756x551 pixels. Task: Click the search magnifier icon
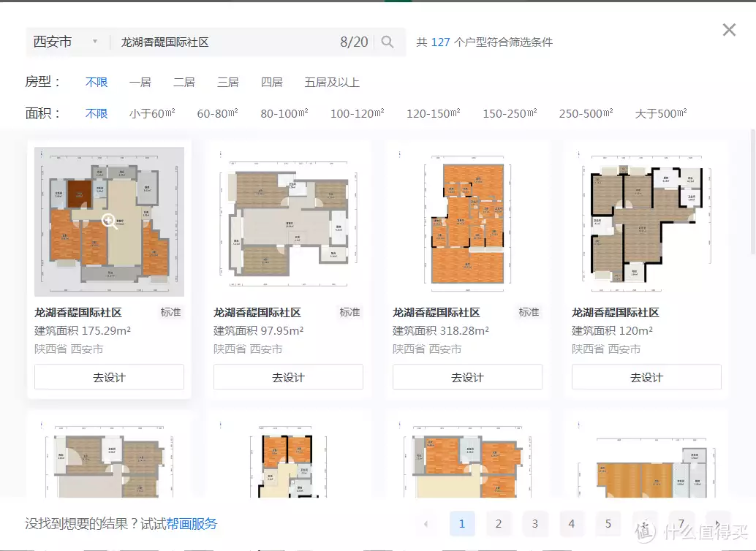388,42
